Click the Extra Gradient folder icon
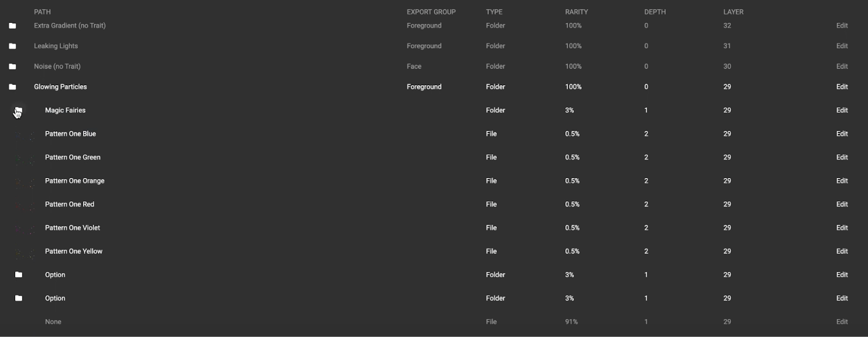Image resolution: width=868 pixels, height=337 pixels. tap(12, 26)
